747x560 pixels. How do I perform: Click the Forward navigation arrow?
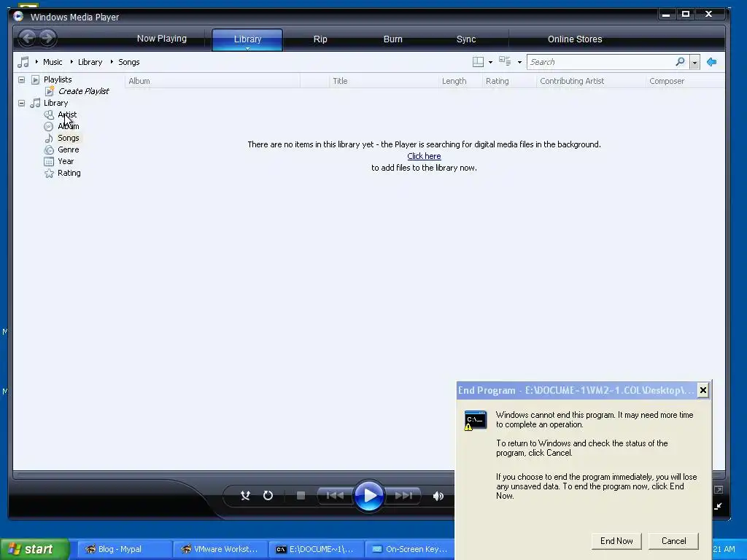pos(47,38)
